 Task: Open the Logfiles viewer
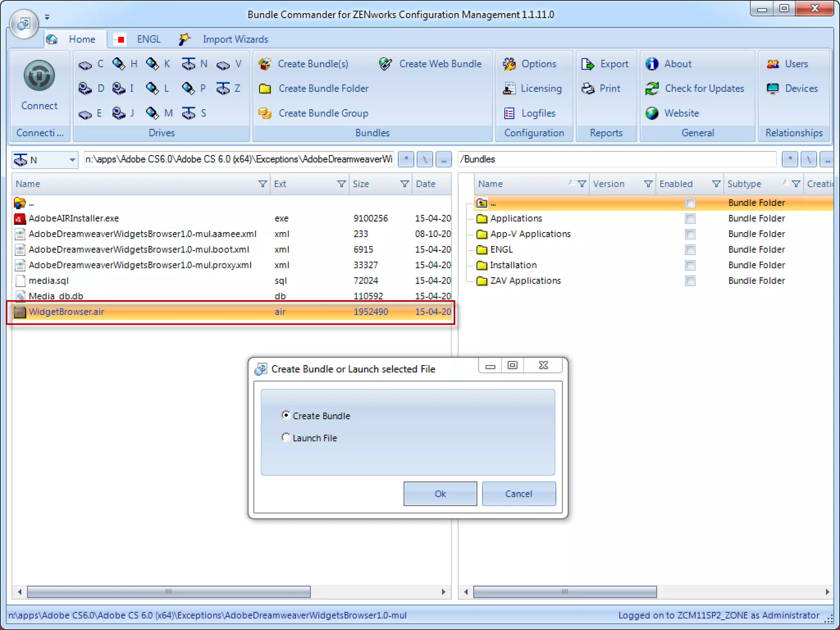pyautogui.click(x=529, y=113)
